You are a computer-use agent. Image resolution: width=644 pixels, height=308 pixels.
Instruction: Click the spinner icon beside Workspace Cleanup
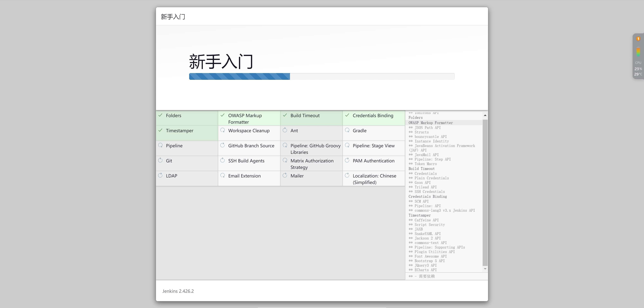click(x=223, y=130)
